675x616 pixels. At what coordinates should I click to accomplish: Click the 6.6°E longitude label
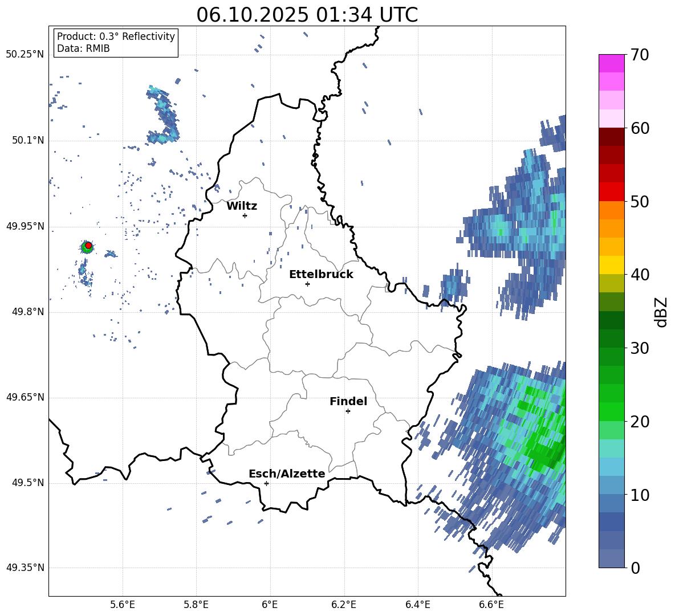point(491,605)
